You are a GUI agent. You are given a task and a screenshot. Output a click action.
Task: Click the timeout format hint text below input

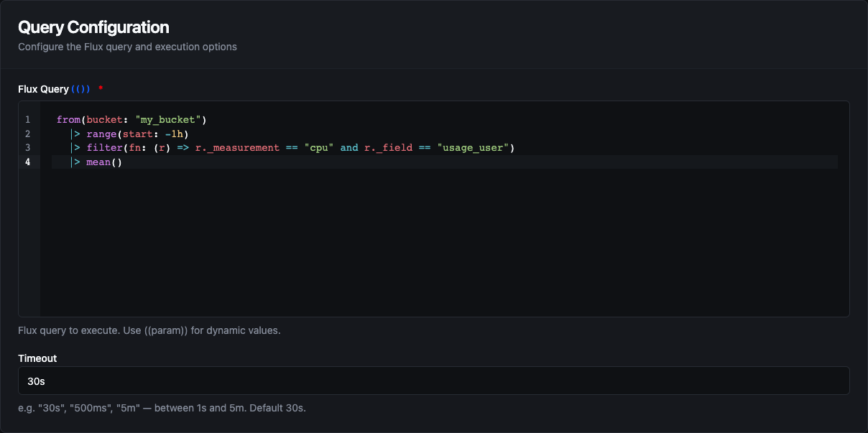point(162,409)
